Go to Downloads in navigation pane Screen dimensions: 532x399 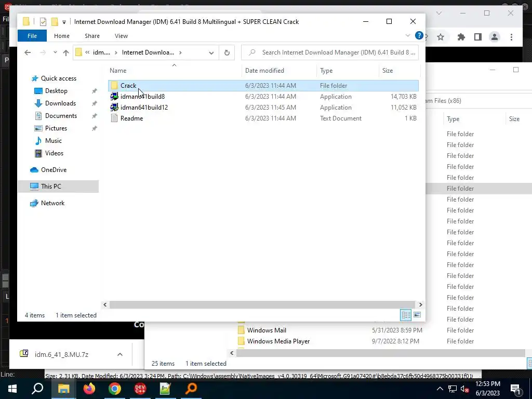(60, 103)
